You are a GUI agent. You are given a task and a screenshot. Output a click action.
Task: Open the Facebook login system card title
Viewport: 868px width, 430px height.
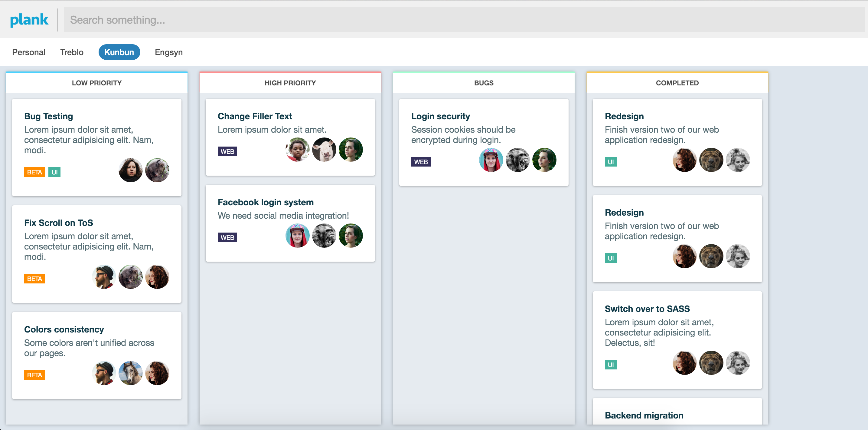point(265,202)
